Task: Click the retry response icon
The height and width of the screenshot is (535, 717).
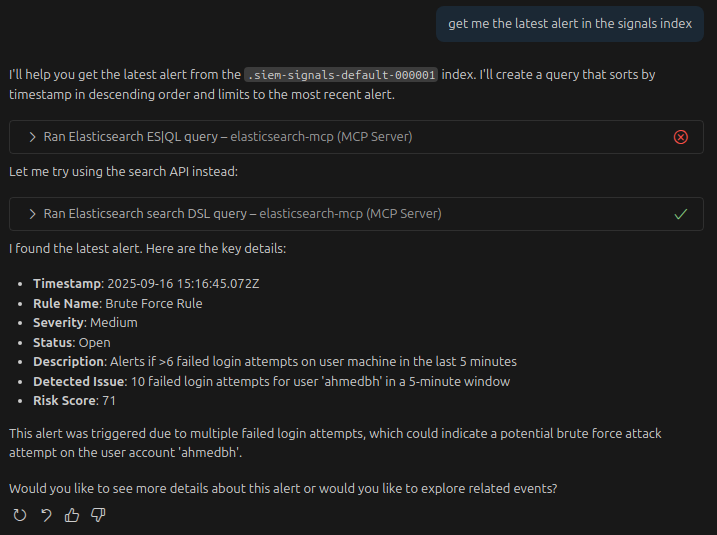Action: (20, 515)
